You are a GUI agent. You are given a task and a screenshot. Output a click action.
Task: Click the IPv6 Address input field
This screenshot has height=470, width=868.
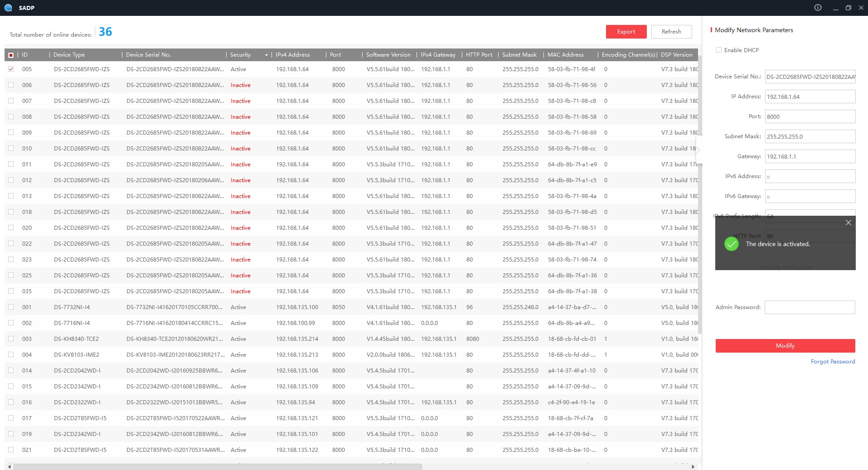pos(810,176)
